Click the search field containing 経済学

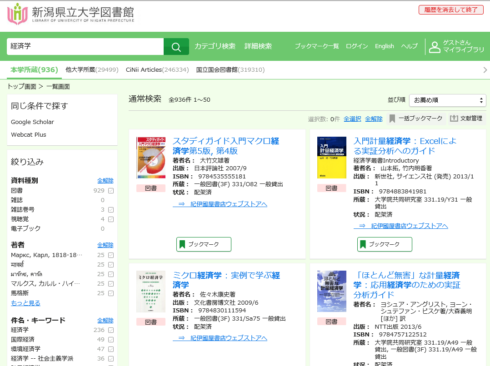click(85, 46)
